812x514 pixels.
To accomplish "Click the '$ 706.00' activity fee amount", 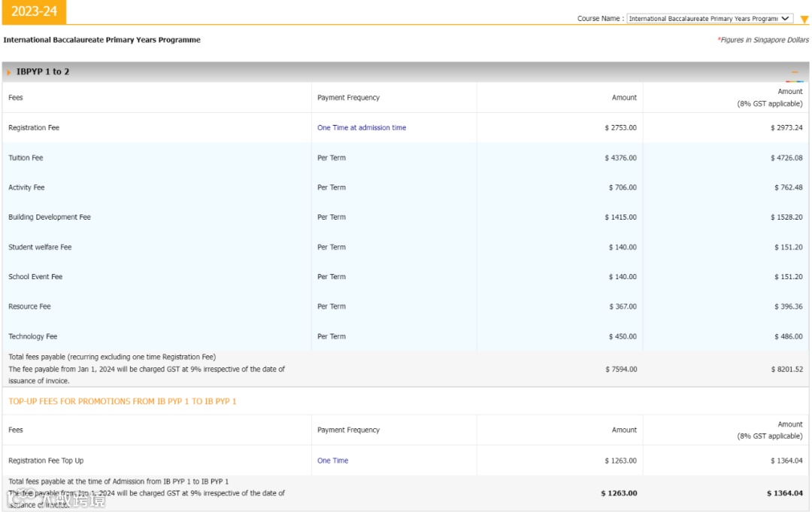I will (x=623, y=187).
